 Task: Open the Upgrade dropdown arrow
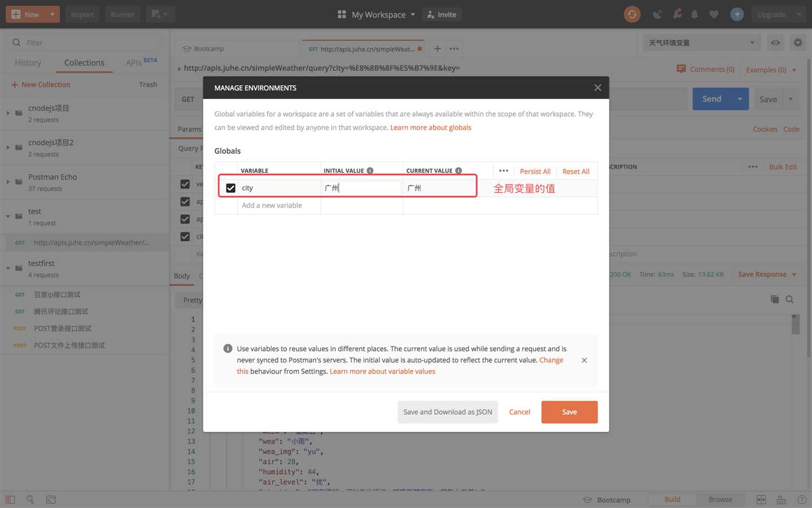pyautogui.click(x=799, y=14)
